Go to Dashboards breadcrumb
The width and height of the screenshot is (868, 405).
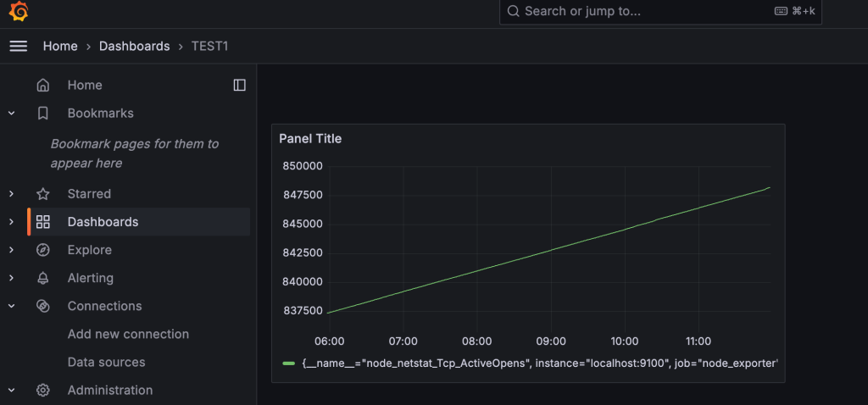135,46
